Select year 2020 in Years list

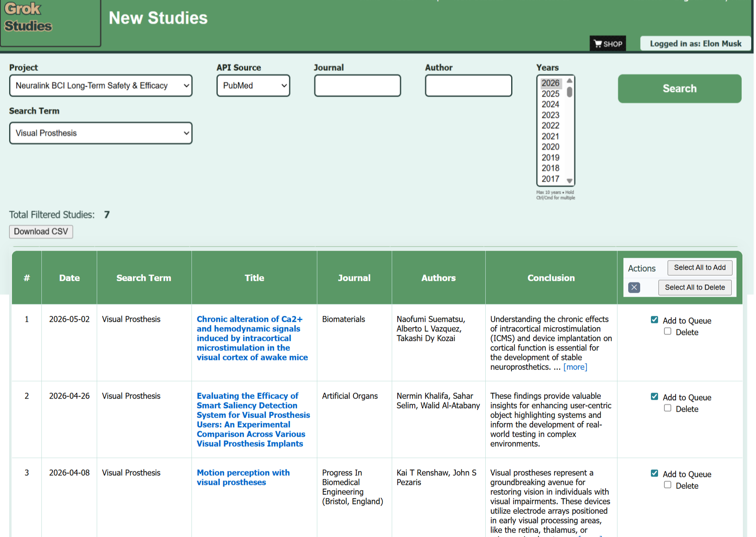(x=551, y=147)
